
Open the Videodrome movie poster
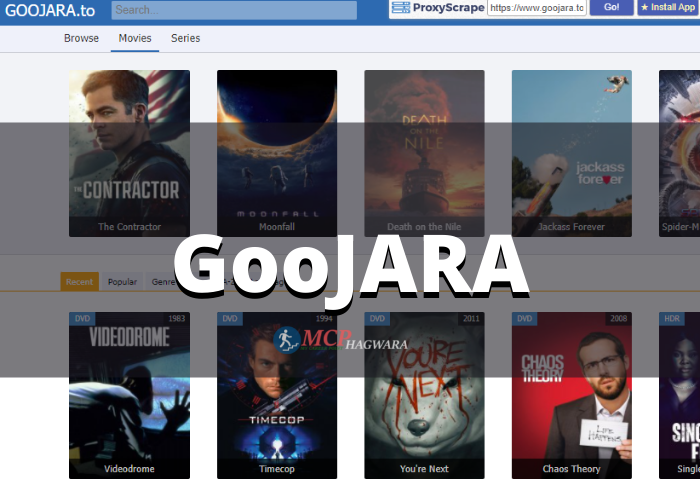coord(129,395)
